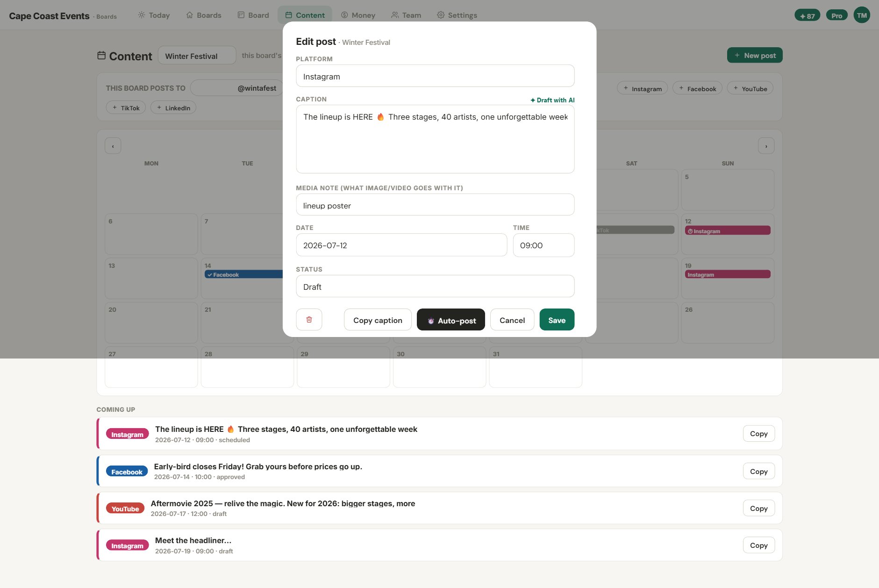Click the New post button
This screenshot has height=588, width=879.
(x=755, y=55)
